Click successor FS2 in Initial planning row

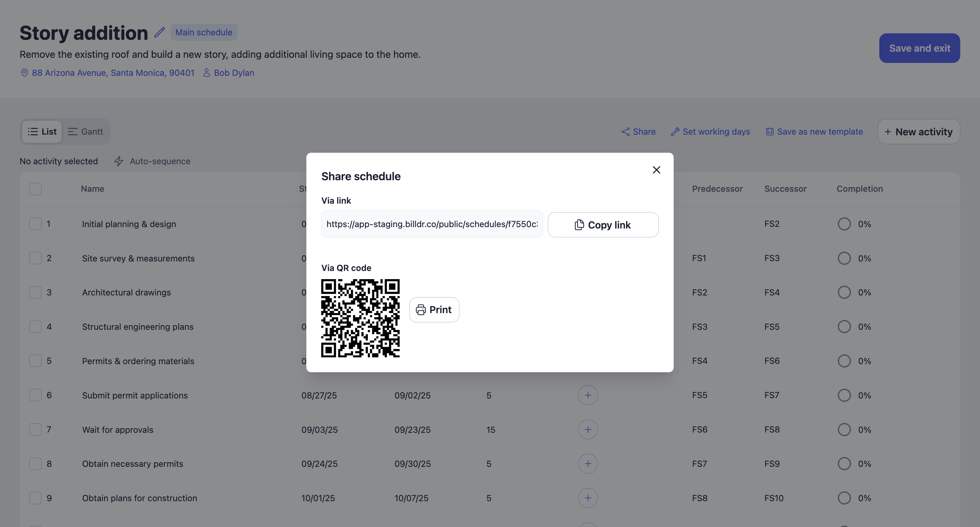click(772, 224)
